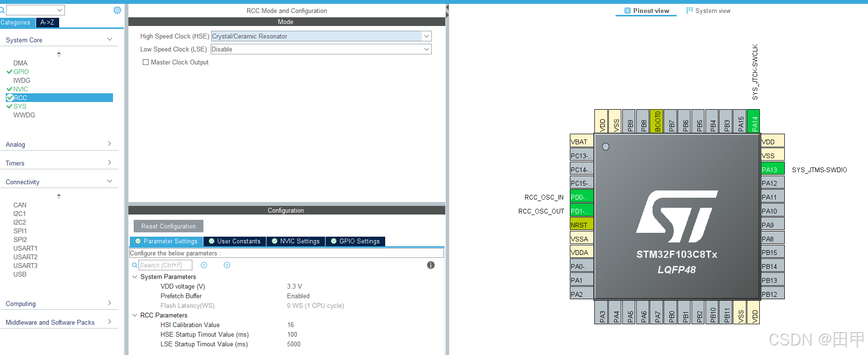This screenshot has height=355, width=868.
Task: Click the PB9 pin at top
Action: click(x=630, y=121)
